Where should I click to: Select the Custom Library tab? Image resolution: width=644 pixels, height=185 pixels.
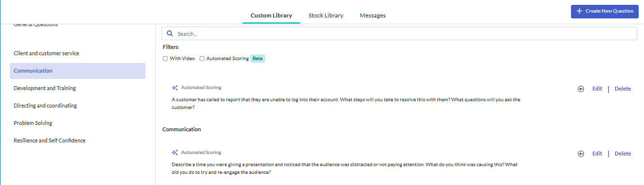271,15
